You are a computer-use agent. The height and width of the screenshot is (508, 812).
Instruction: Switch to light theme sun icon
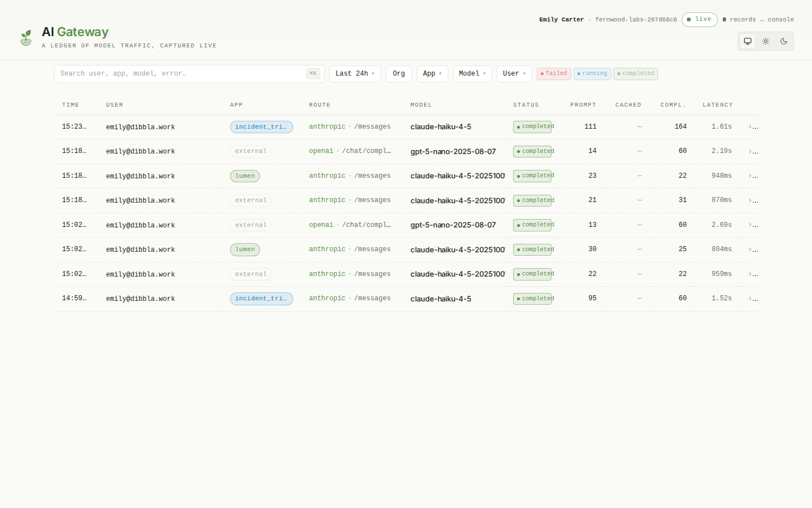click(x=766, y=41)
